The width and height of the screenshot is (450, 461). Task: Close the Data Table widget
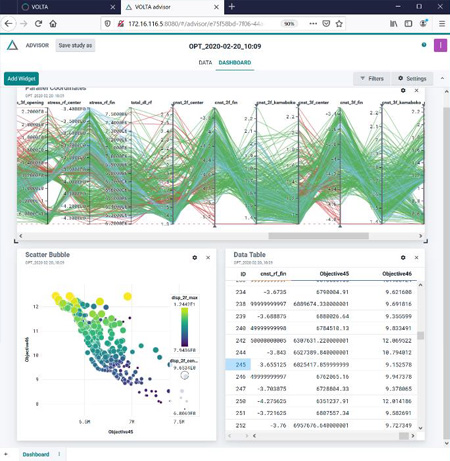[416, 257]
